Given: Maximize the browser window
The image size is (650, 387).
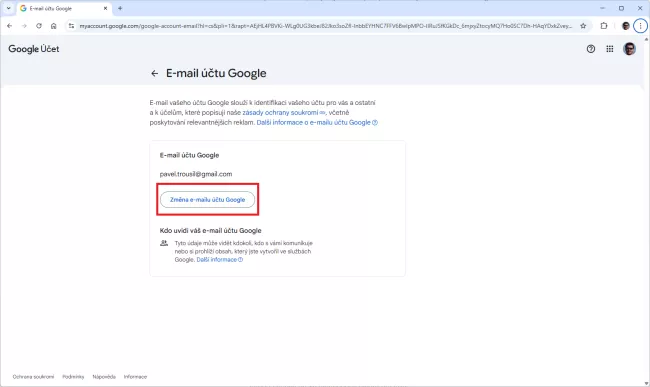Looking at the screenshot, I should [x=621, y=8].
